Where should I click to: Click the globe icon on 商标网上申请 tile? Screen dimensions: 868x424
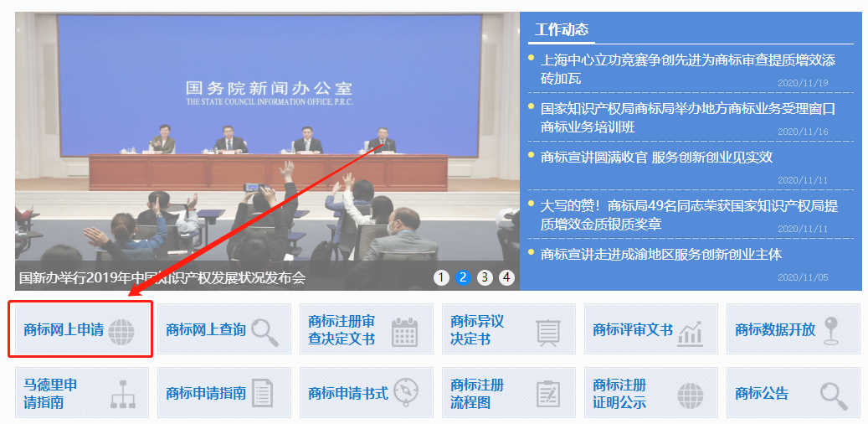pos(121,333)
